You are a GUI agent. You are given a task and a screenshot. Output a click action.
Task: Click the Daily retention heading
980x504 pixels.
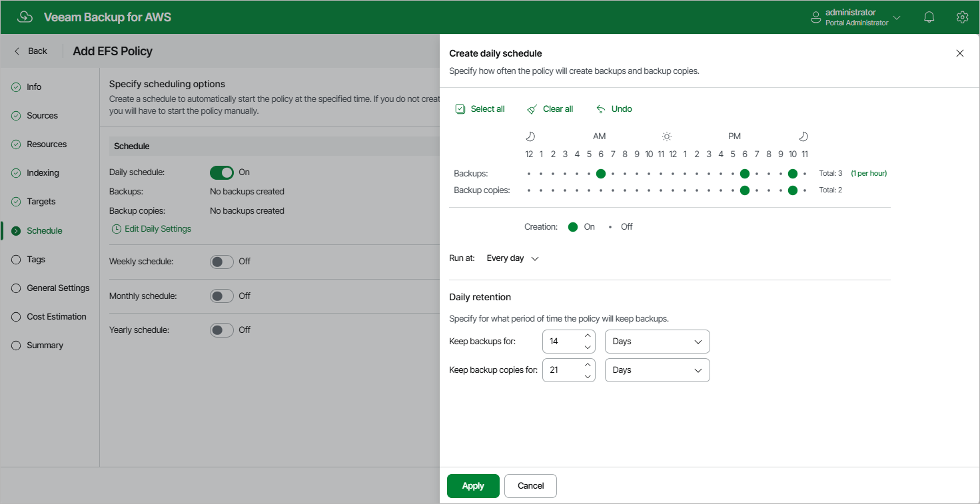coord(480,297)
